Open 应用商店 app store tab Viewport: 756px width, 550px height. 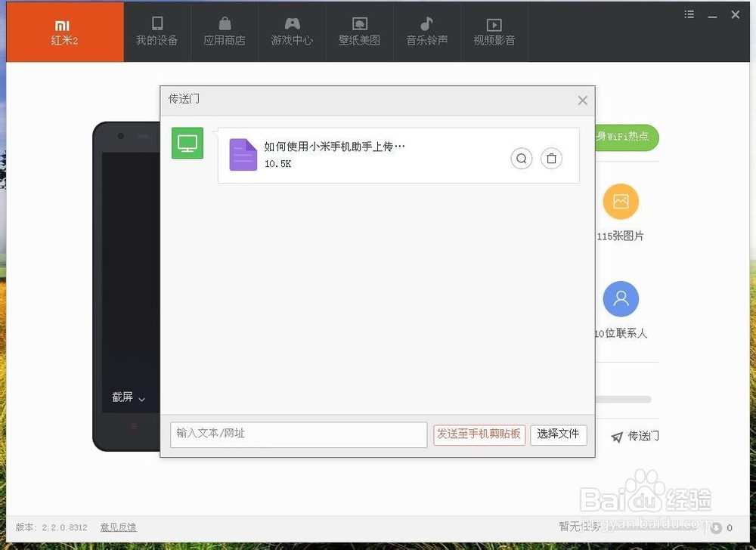coord(225,32)
